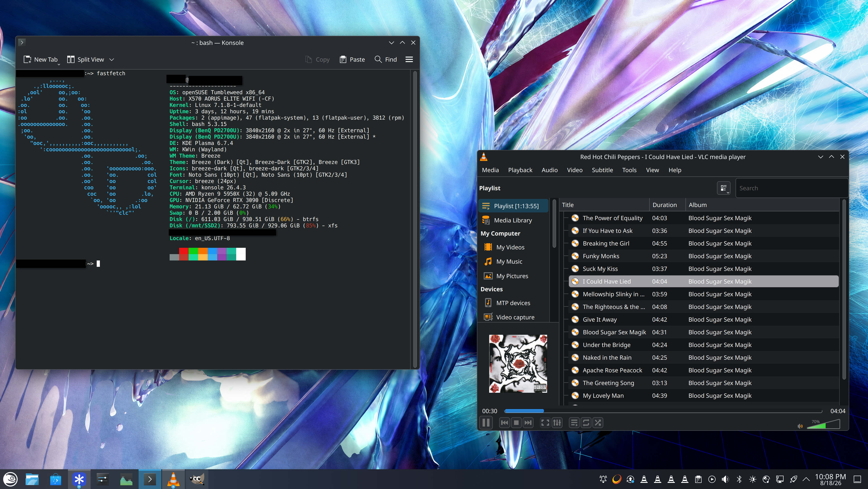Click the VLC playlist vertical scrollbar

(844, 290)
